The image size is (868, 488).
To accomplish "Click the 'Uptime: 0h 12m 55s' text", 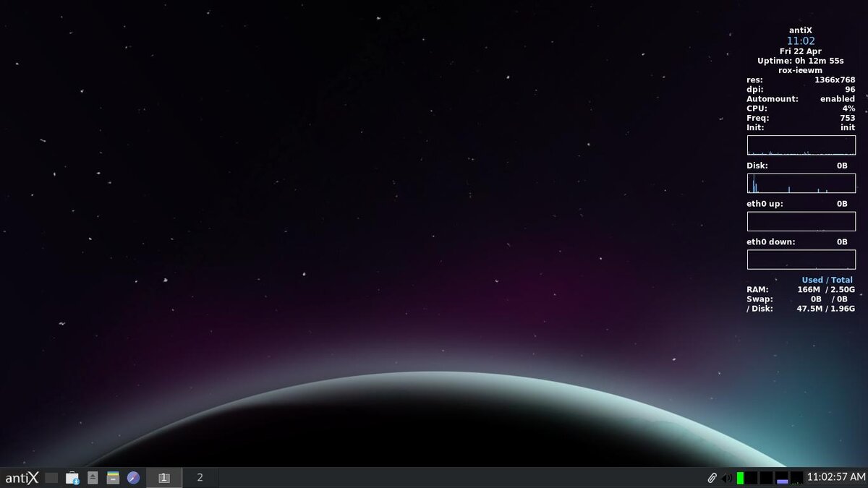I will click(x=801, y=61).
